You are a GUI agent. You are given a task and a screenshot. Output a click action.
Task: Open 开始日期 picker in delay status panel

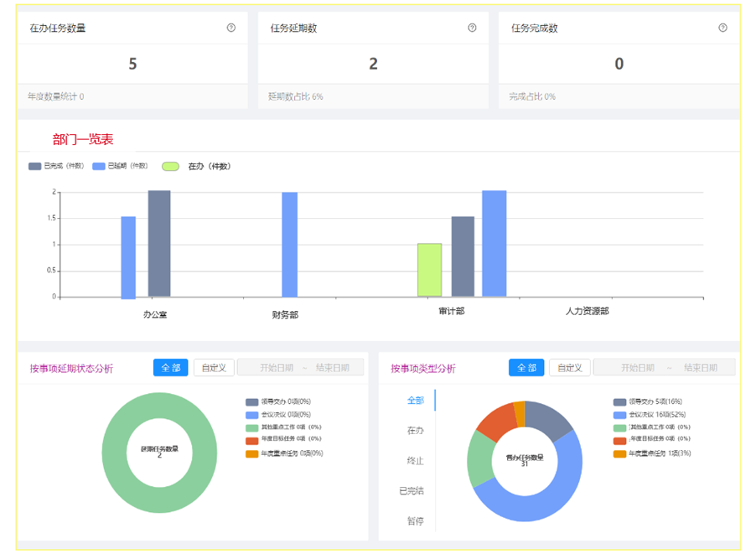click(276, 368)
